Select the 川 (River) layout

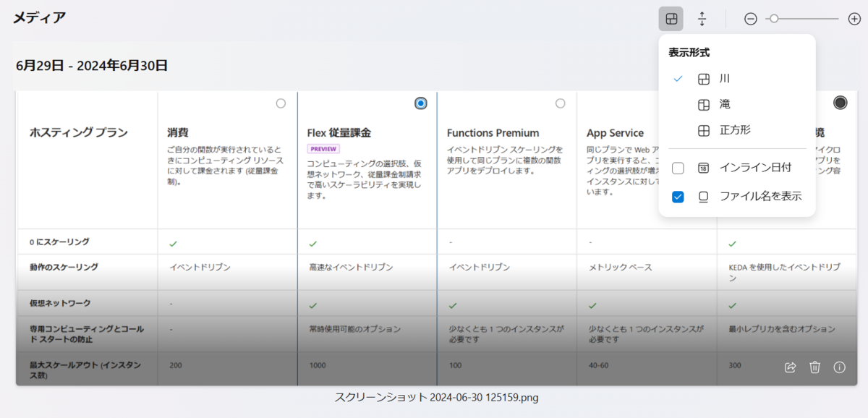click(737, 79)
